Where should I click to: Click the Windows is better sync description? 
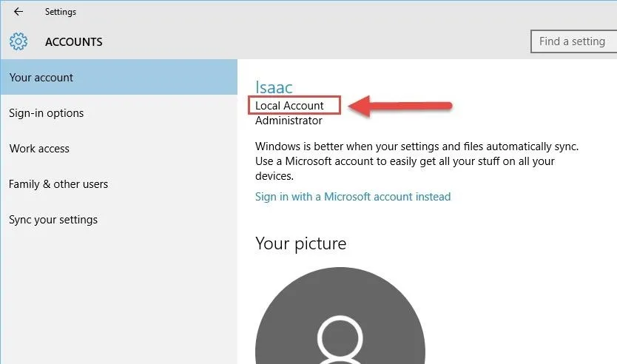pyautogui.click(x=417, y=161)
